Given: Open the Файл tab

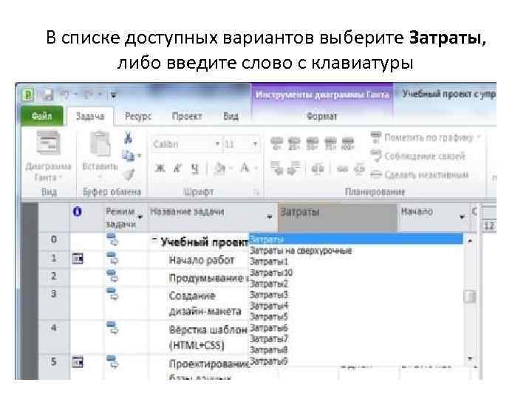Looking at the screenshot, I should pyautogui.click(x=42, y=117).
